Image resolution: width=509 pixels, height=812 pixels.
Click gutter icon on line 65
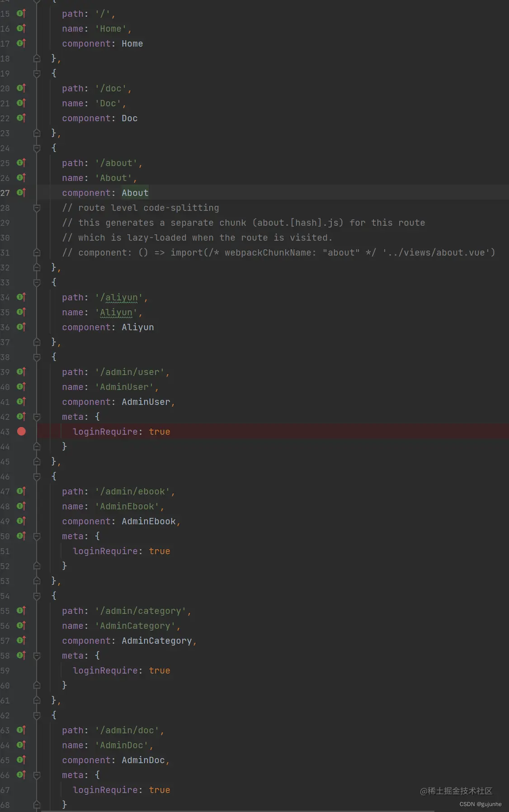21,760
